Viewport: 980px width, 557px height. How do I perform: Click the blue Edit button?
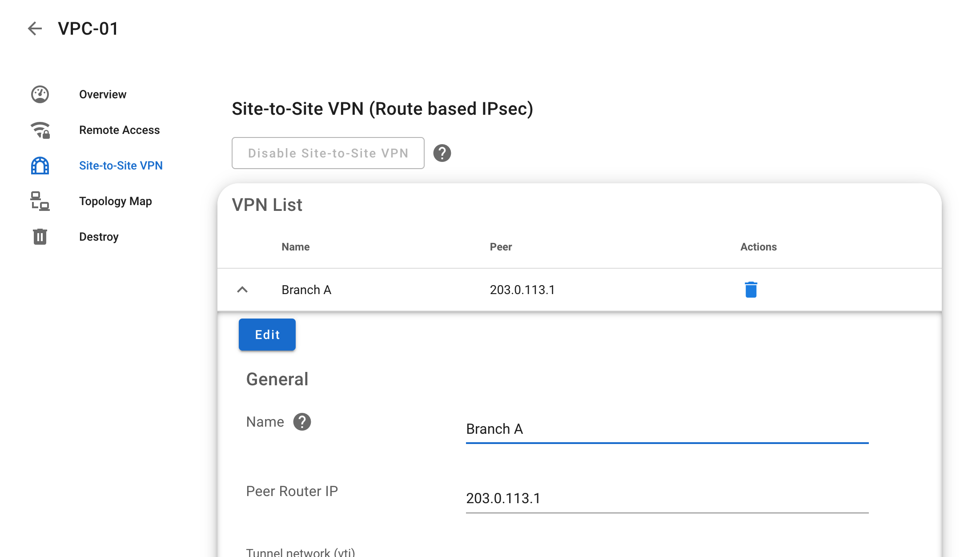pyautogui.click(x=267, y=335)
